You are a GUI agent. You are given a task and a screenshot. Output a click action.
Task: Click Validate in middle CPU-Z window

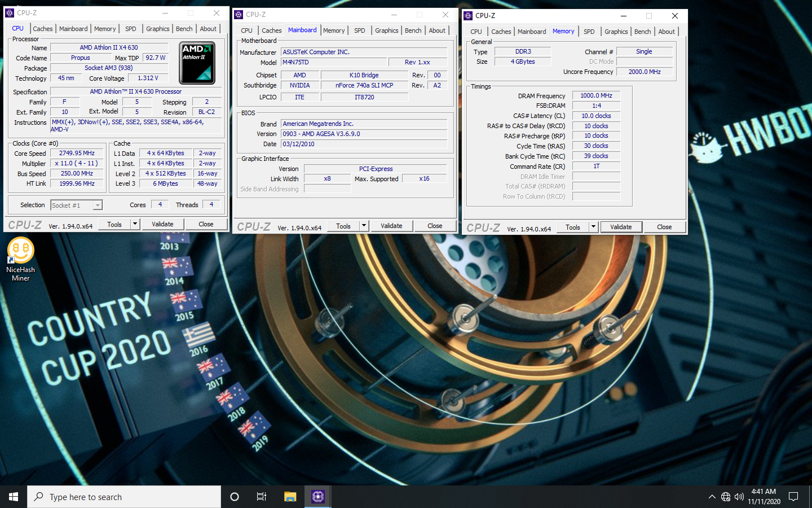pos(391,226)
